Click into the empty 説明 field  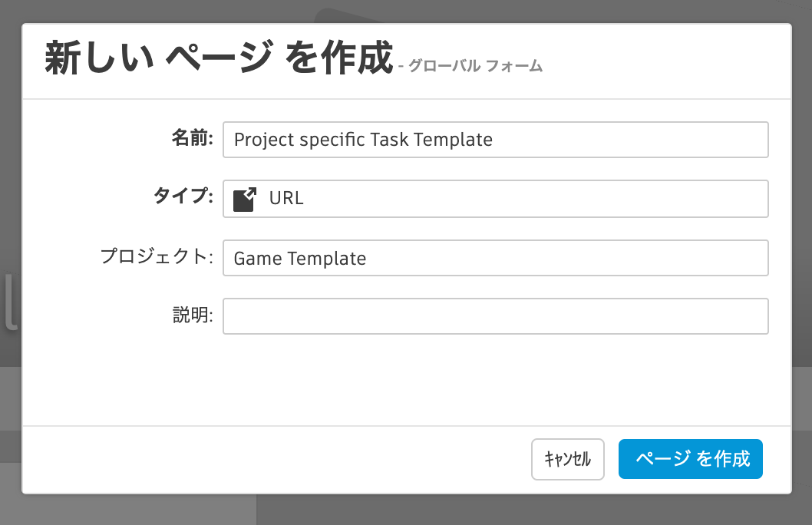(x=495, y=316)
